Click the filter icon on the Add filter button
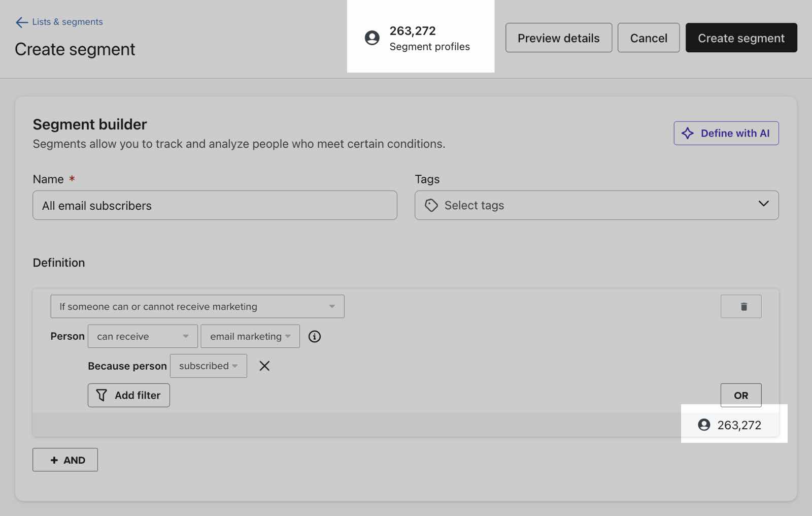 [x=101, y=395]
